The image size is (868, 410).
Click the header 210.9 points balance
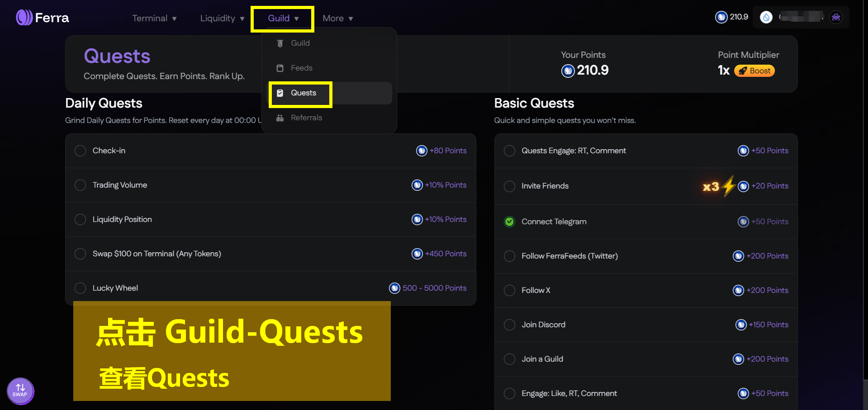(x=739, y=17)
